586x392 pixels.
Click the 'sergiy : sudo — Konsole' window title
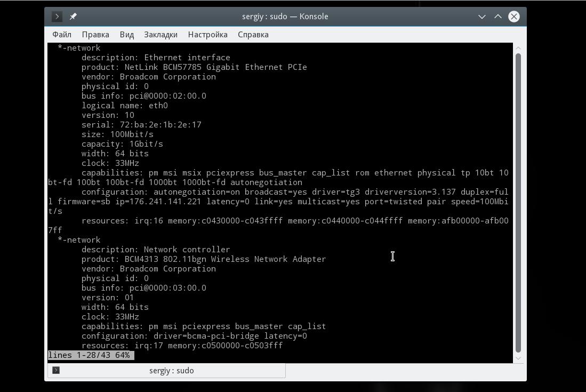click(285, 17)
